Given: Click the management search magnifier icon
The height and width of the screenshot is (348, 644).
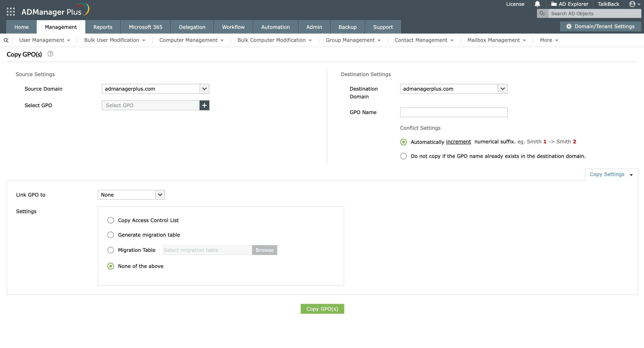Looking at the screenshot, I should [6, 40].
